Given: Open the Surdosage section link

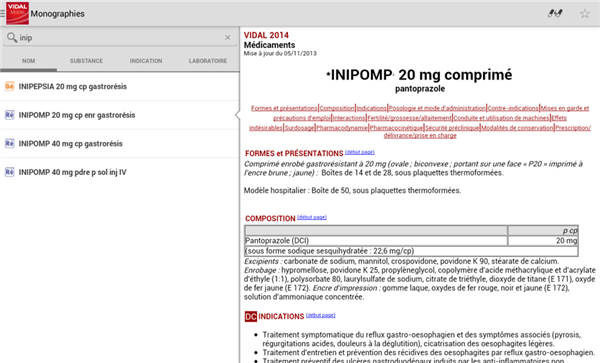Looking at the screenshot, I should (x=299, y=128).
